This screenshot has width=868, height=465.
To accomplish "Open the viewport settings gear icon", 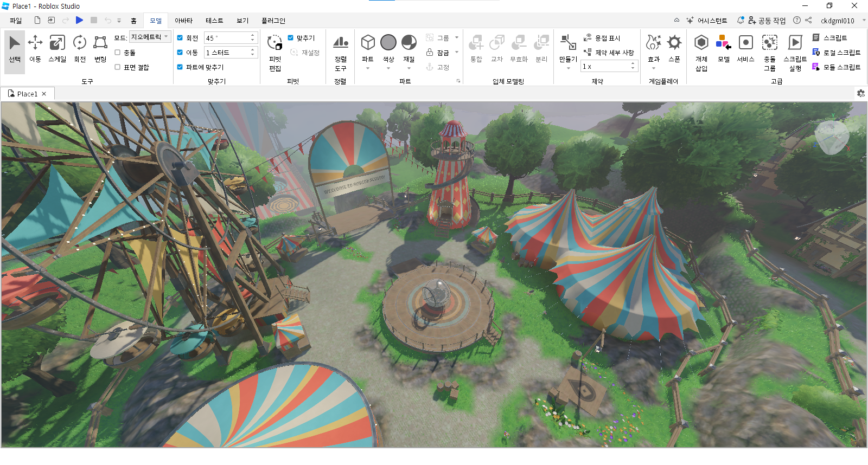I will pyautogui.click(x=860, y=93).
